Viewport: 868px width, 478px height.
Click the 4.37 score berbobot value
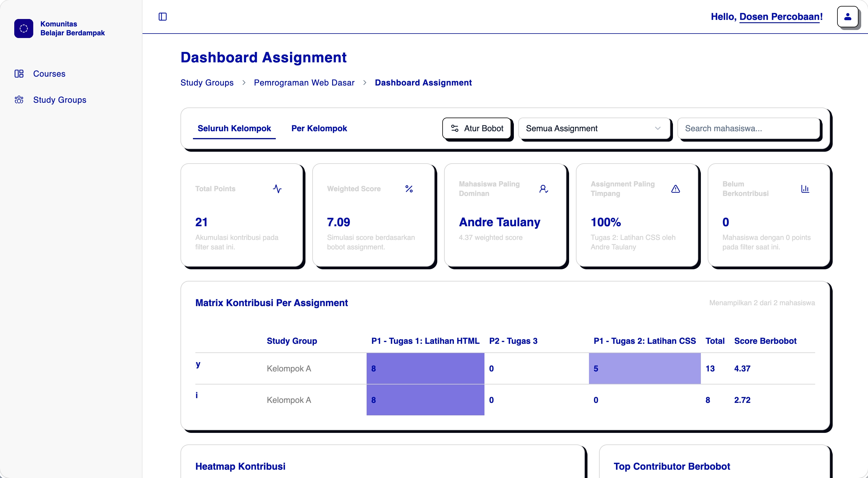742,368
